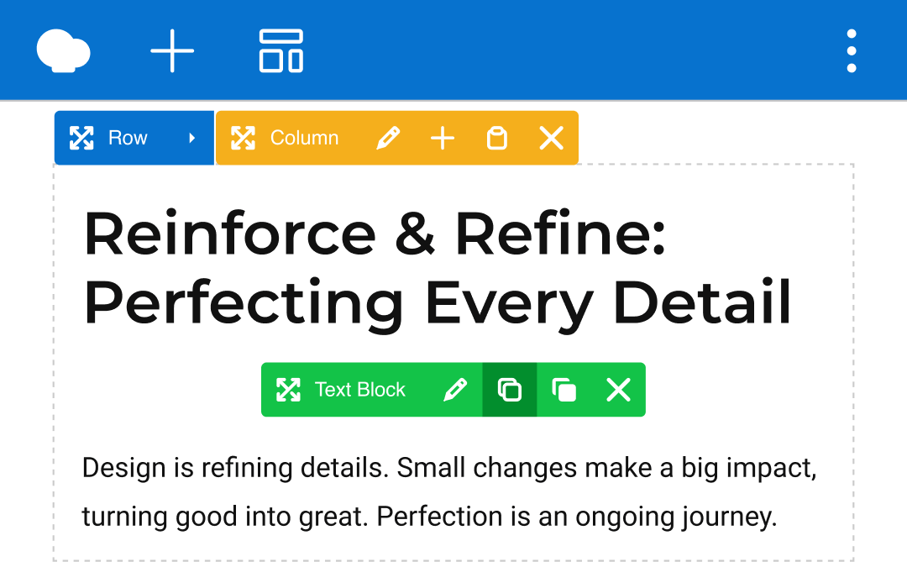Click the Text Block move handle icon
This screenshot has width=907, height=588.
pyautogui.click(x=288, y=390)
